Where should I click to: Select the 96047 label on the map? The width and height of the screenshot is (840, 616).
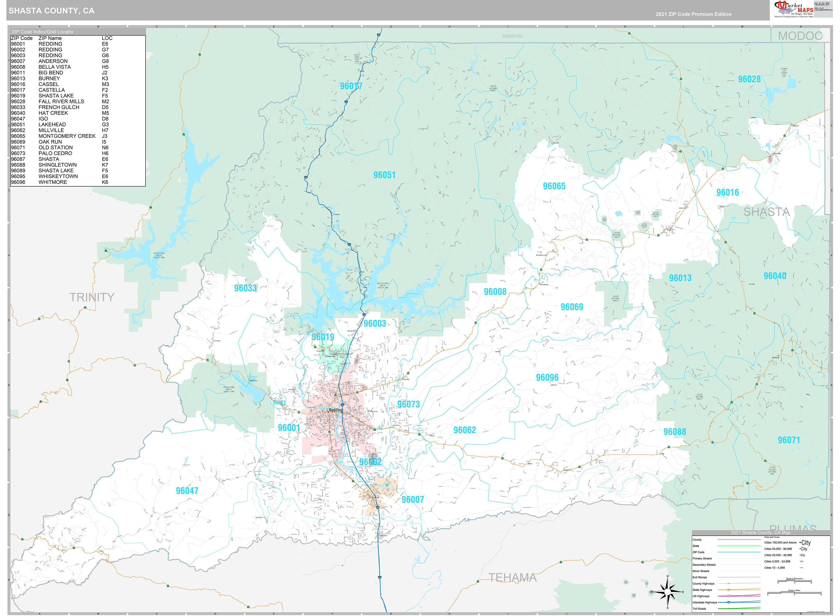click(x=187, y=491)
